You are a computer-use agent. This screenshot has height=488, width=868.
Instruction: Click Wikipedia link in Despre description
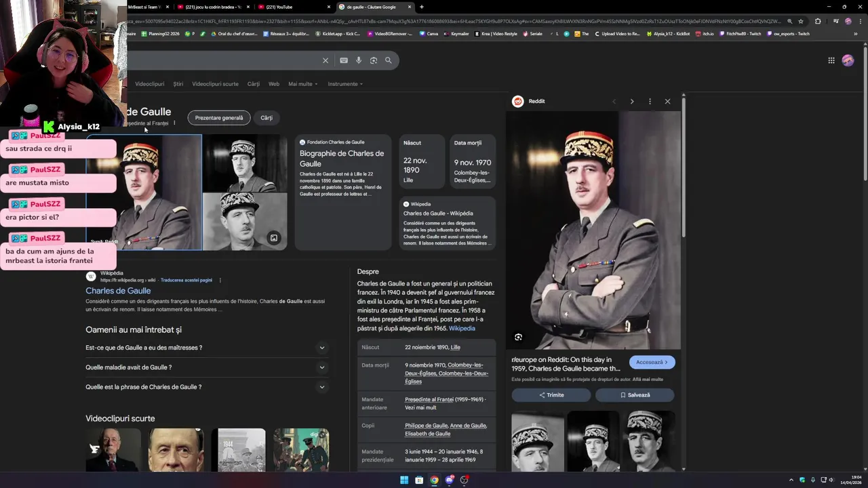[x=462, y=329]
